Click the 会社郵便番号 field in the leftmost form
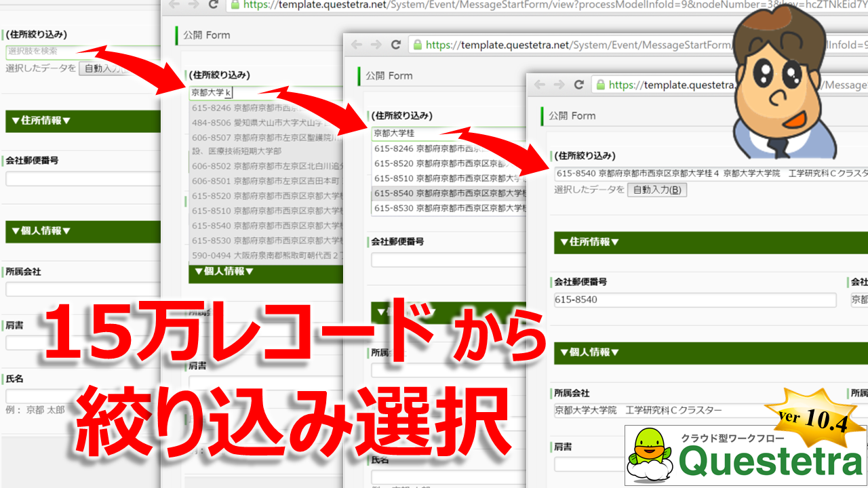The image size is (868, 488). [x=83, y=179]
